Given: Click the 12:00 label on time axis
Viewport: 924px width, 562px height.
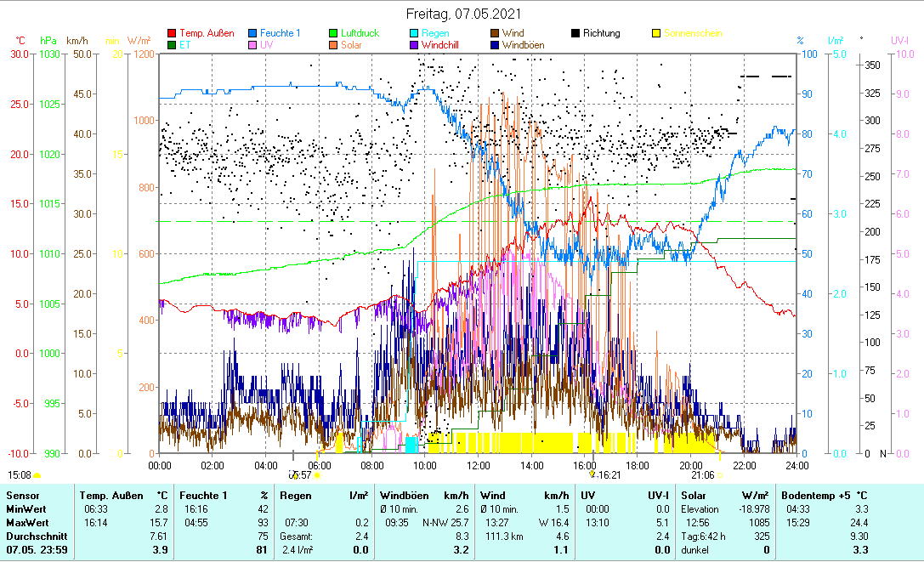Looking at the screenshot, I should coord(478,465).
